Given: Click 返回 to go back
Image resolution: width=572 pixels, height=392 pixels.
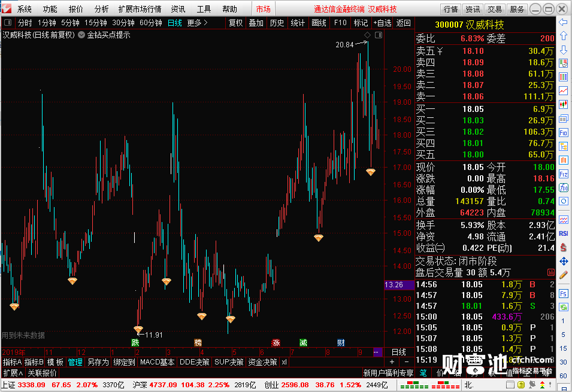Looking at the screenshot, I should pyautogui.click(x=403, y=23).
